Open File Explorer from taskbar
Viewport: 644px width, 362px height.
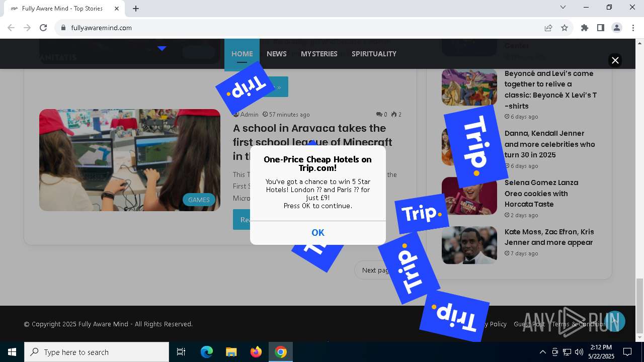click(x=231, y=352)
